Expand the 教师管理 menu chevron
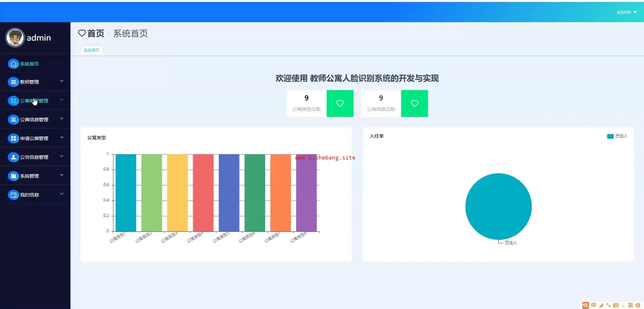This screenshot has height=309, width=644. (62, 81)
